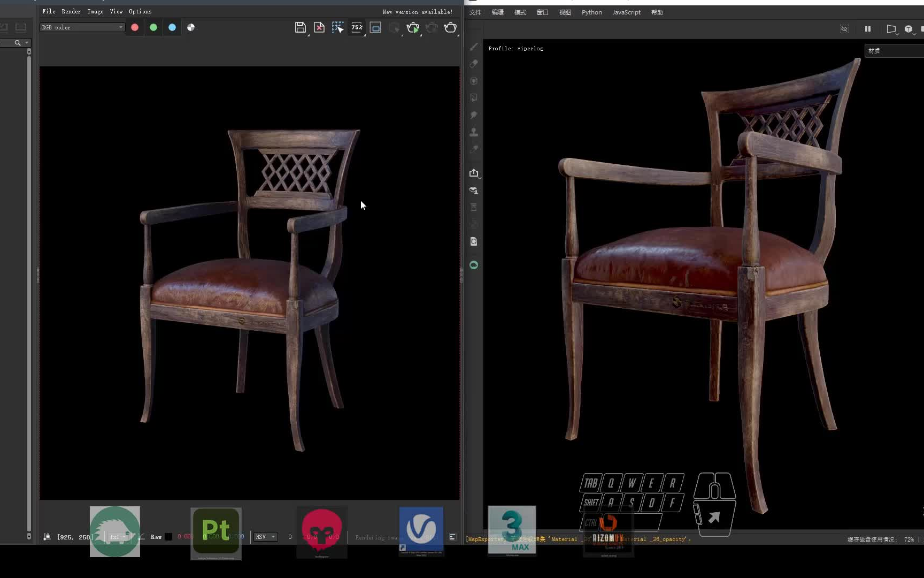Click the scrollbar down arrow in left panel
Viewport: 924px width, 578px height.
(x=29, y=536)
